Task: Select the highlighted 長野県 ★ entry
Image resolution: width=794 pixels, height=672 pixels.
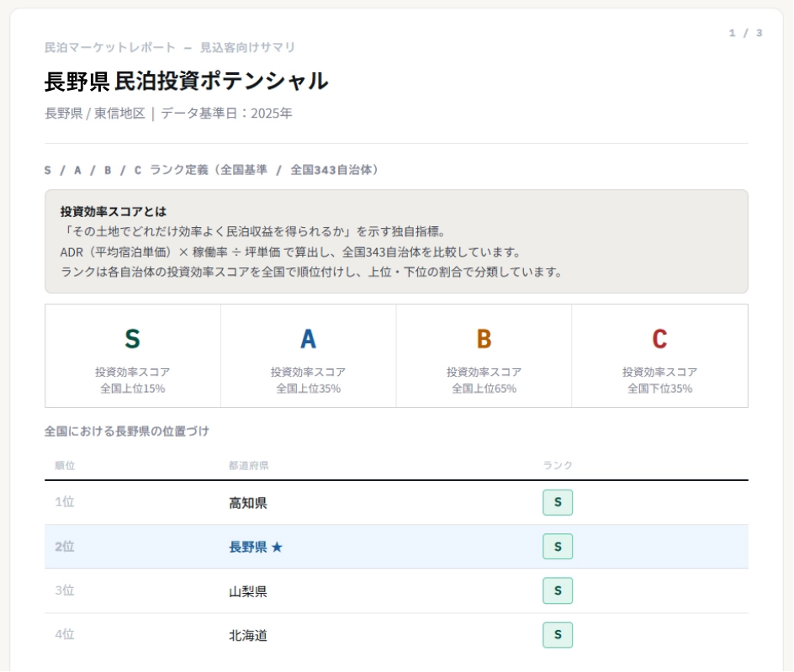Action: coord(256,547)
